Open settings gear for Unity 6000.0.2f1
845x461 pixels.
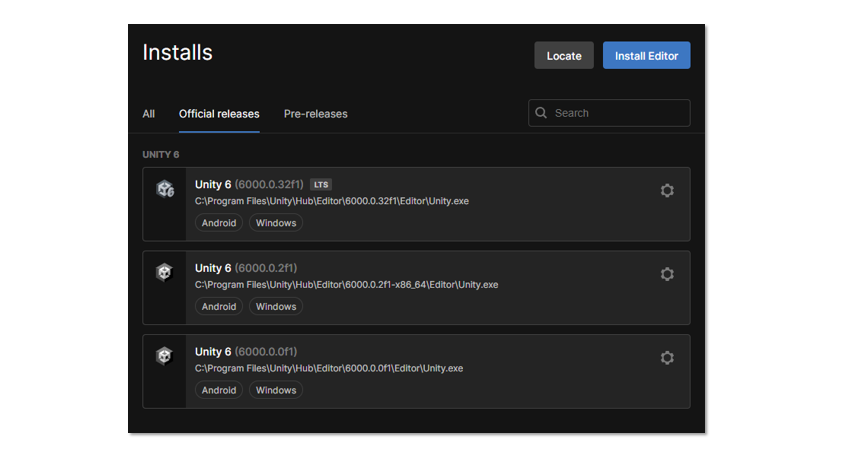667,274
